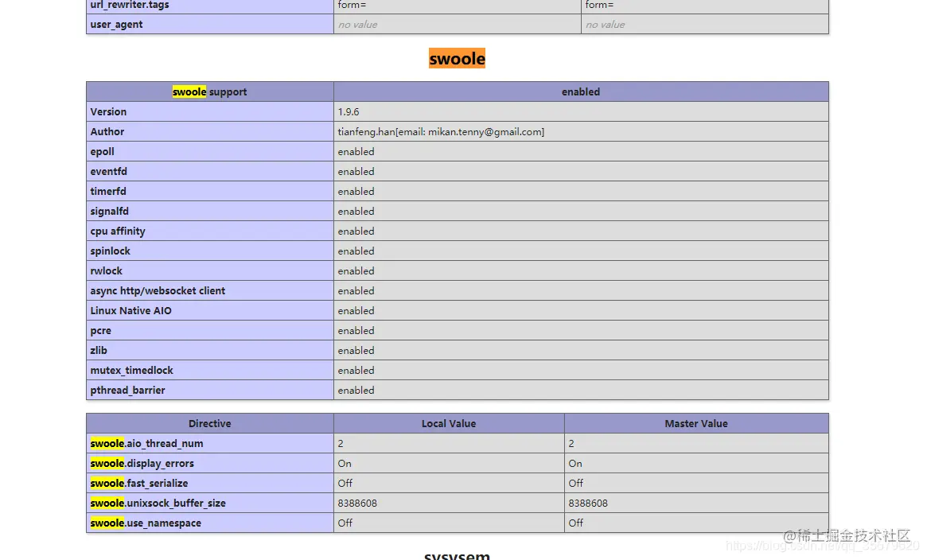Click the enabled value in spinlock row

pos(356,251)
